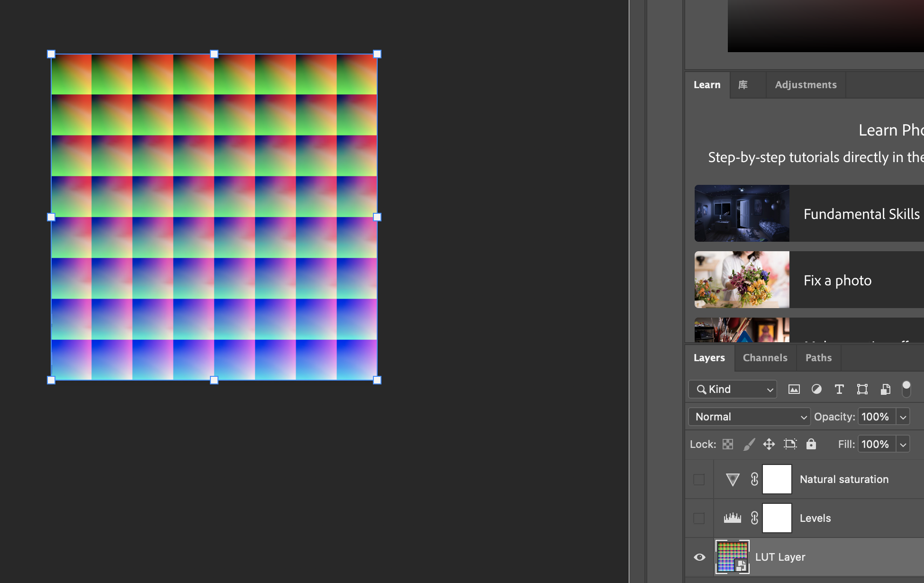This screenshot has width=924, height=583.
Task: Open the Normal blend mode dropdown
Action: tap(749, 417)
